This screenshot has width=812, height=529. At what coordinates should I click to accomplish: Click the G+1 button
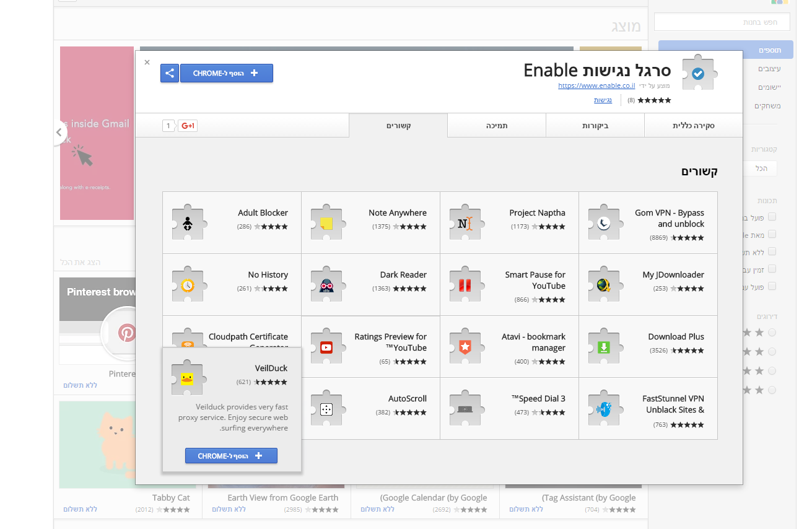(188, 126)
